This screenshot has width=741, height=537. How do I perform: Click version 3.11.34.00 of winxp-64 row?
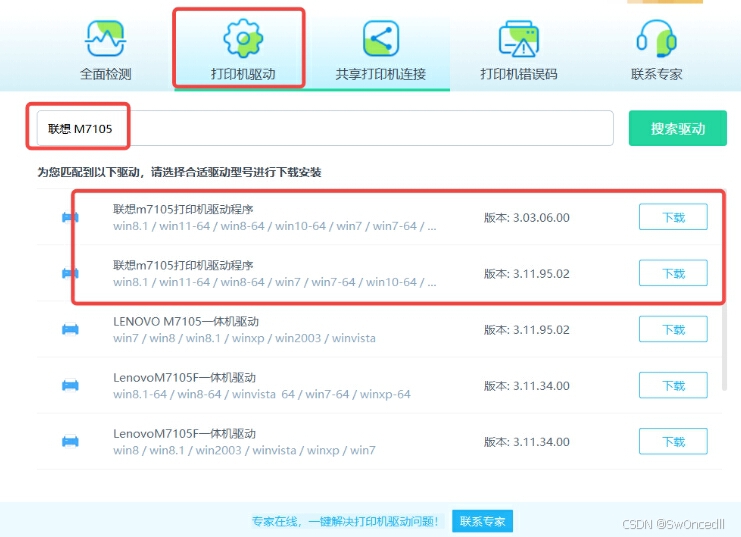pyautogui.click(x=526, y=386)
